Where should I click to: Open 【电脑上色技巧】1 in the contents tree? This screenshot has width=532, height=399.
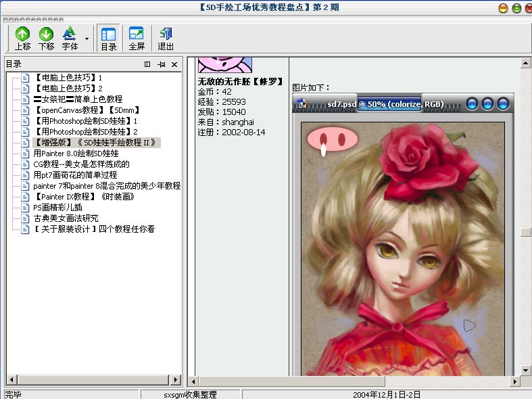tap(68, 78)
